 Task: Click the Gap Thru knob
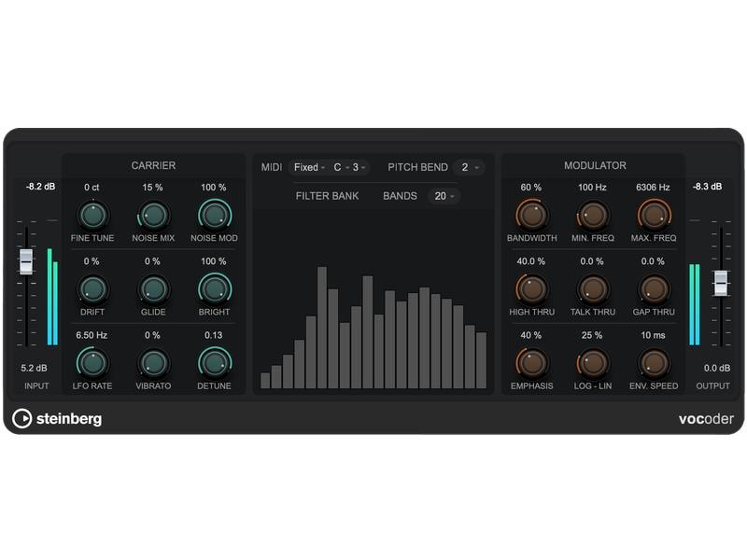(654, 289)
